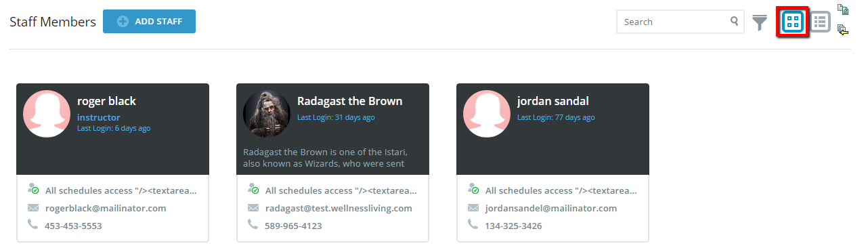Click envelope icon beside radagast@test.wellnessliving.com
The image size is (868, 248).
point(253,208)
